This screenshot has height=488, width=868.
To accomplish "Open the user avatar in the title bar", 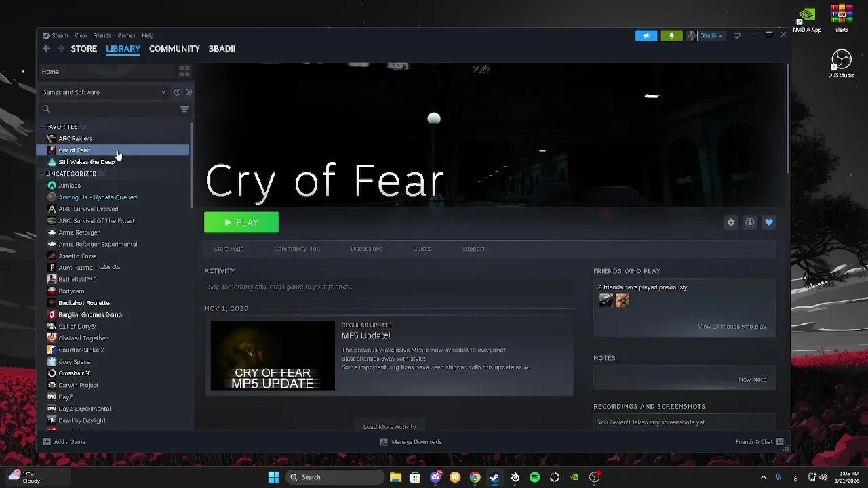I will [x=692, y=35].
